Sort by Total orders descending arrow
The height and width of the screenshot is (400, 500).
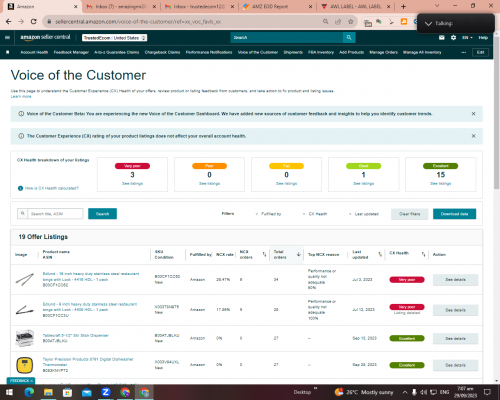(299, 254)
